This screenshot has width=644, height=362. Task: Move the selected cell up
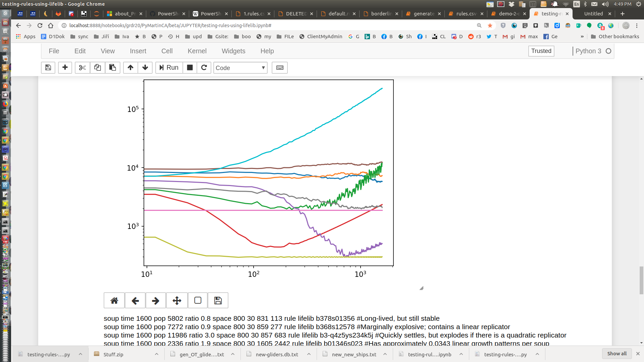130,68
